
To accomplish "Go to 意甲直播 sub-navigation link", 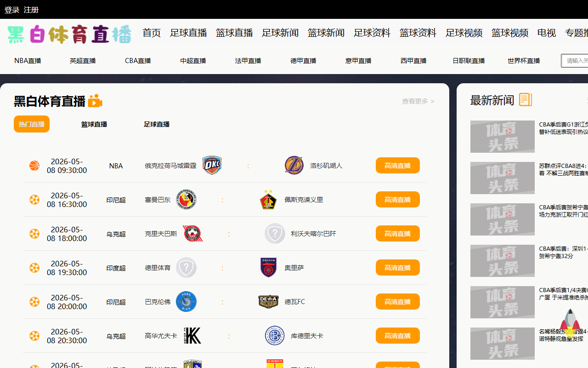I will pos(358,61).
